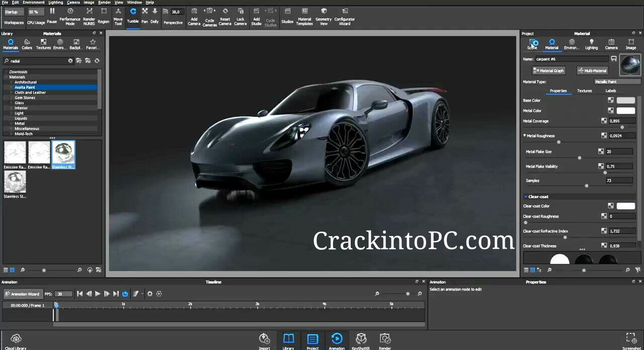Open the CPU Usage 50 % dropdown
Screen dimensions: 644x350
coord(35,12)
